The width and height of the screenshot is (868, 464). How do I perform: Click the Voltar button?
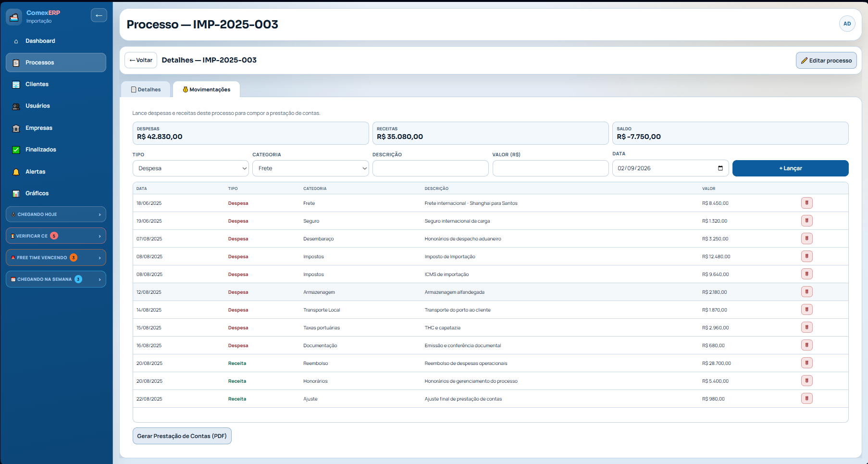coord(141,60)
